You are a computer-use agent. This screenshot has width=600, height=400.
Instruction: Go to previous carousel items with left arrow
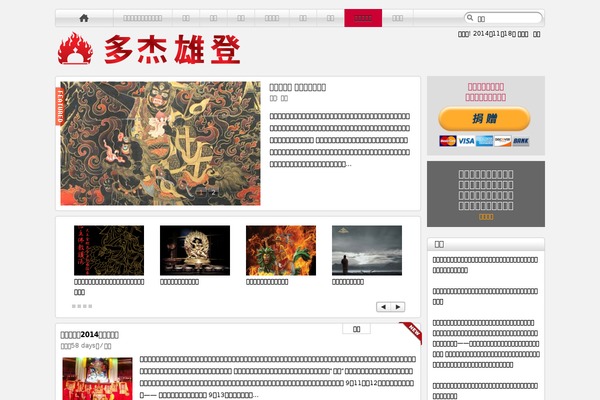383,307
